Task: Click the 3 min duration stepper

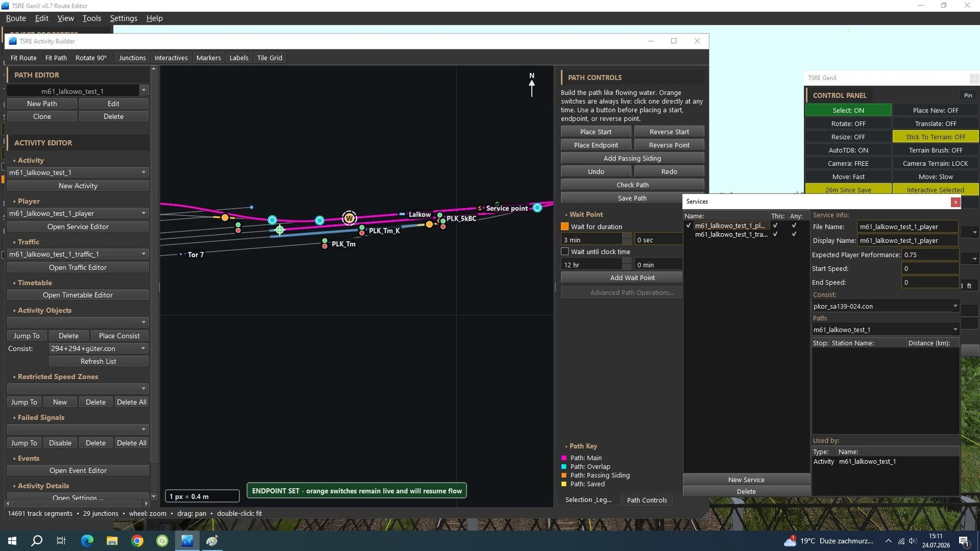Action: click(626, 239)
